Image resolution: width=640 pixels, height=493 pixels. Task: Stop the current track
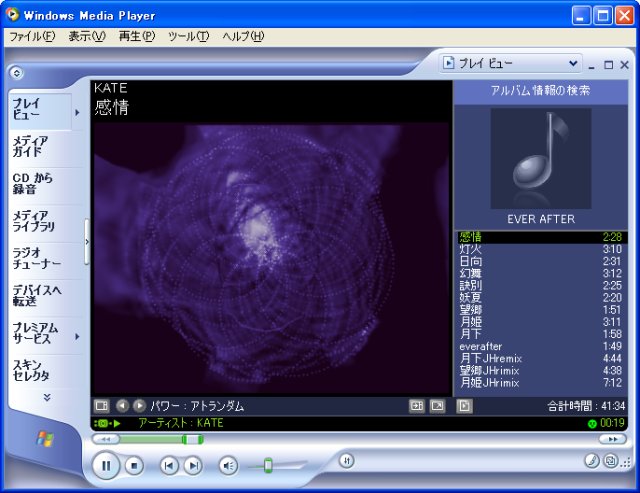134,466
